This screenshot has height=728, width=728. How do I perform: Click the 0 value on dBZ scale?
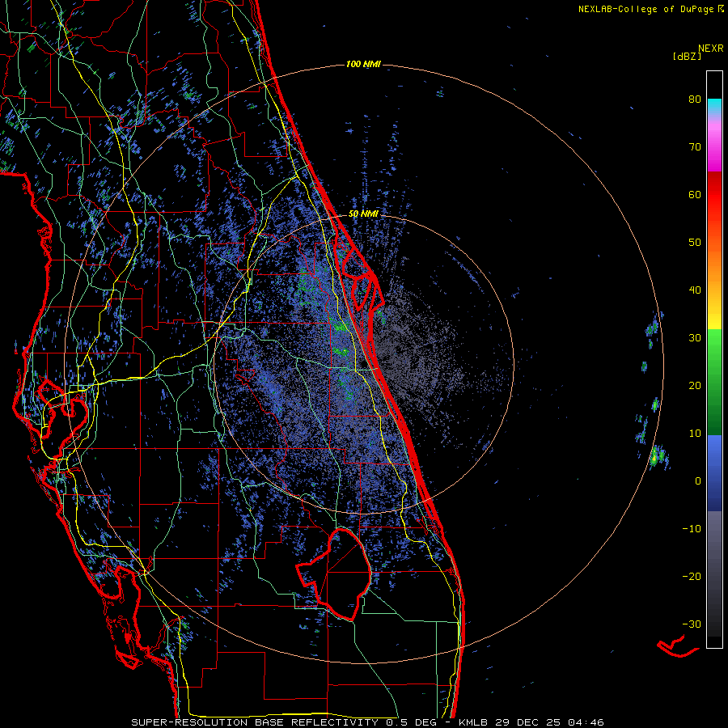click(x=698, y=481)
